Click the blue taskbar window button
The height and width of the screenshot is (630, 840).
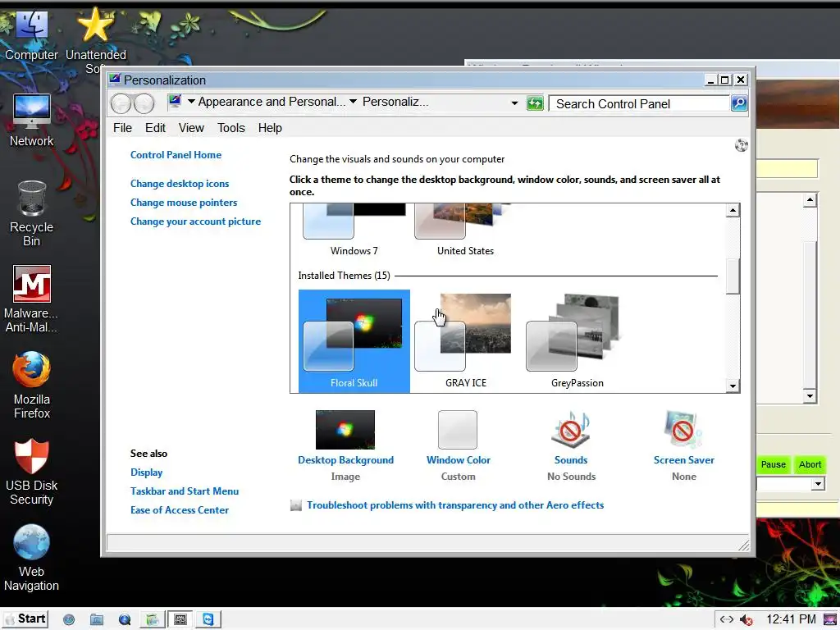208,620
